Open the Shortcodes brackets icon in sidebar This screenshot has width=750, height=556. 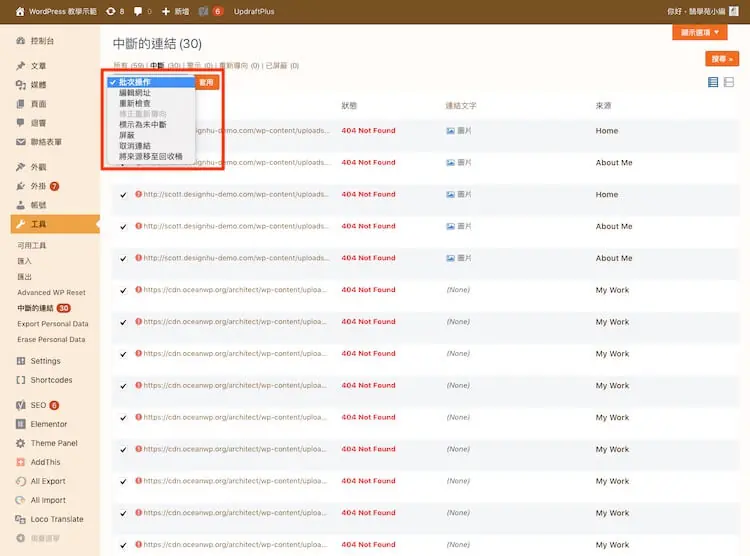click(x=21, y=380)
